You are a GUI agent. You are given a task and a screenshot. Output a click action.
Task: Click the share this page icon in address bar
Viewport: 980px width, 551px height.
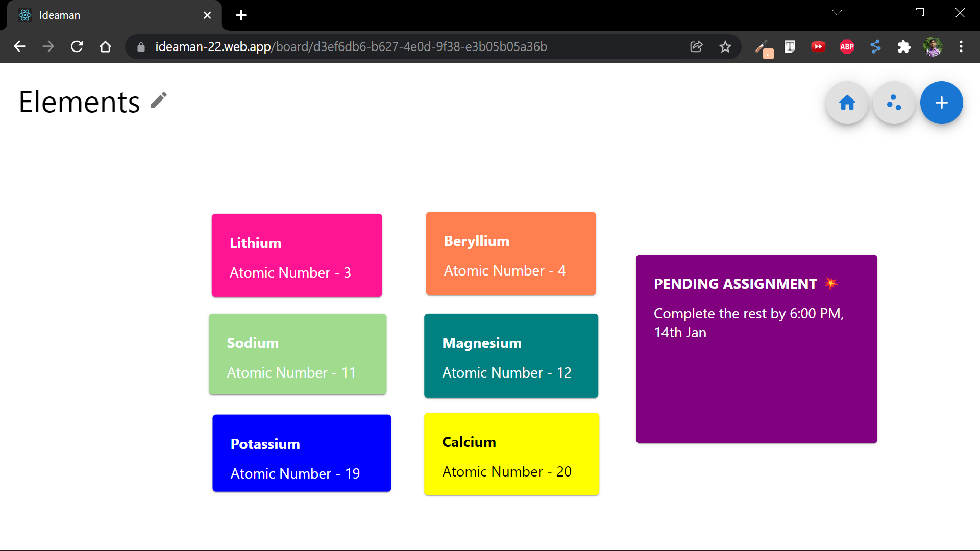tap(696, 46)
